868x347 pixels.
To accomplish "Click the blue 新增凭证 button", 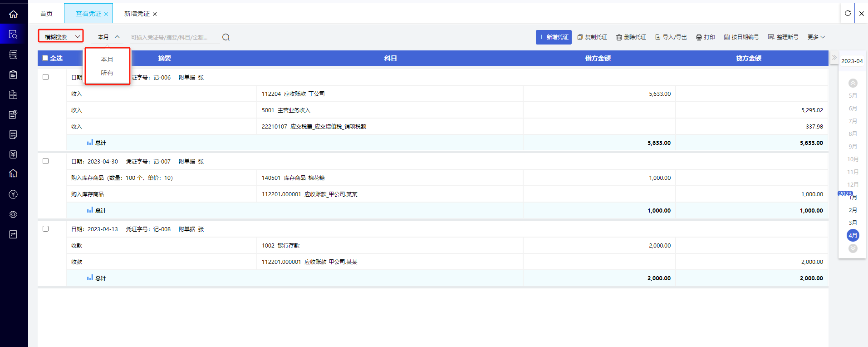I will coord(554,37).
